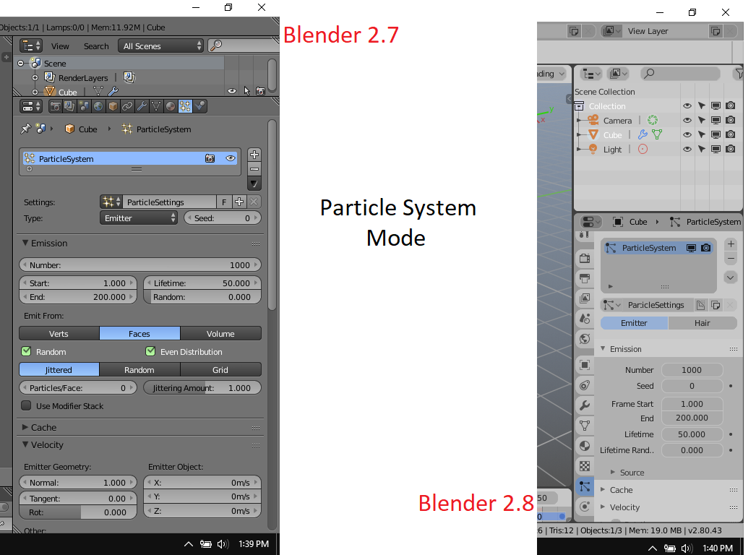Click Cube breadcrumb in Blender 2.8 properties
The height and width of the screenshot is (555, 756).
click(x=638, y=222)
